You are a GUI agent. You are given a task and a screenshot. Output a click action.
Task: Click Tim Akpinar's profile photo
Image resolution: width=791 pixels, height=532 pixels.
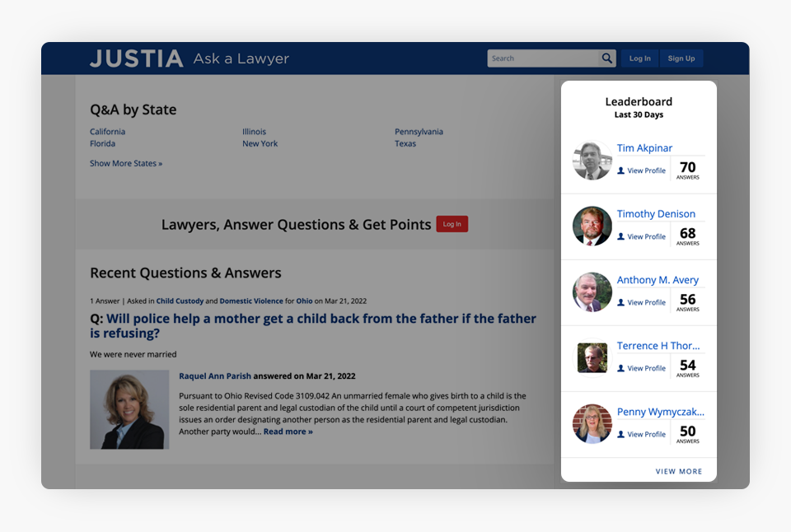click(x=592, y=161)
